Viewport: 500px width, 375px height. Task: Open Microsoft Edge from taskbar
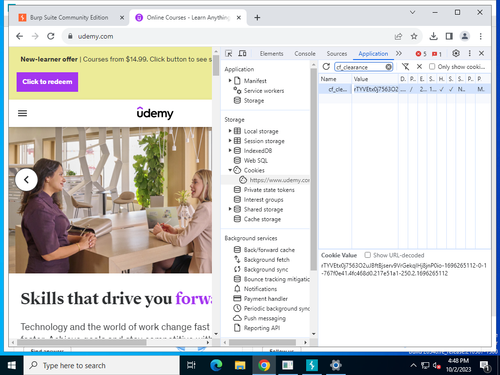216,365
